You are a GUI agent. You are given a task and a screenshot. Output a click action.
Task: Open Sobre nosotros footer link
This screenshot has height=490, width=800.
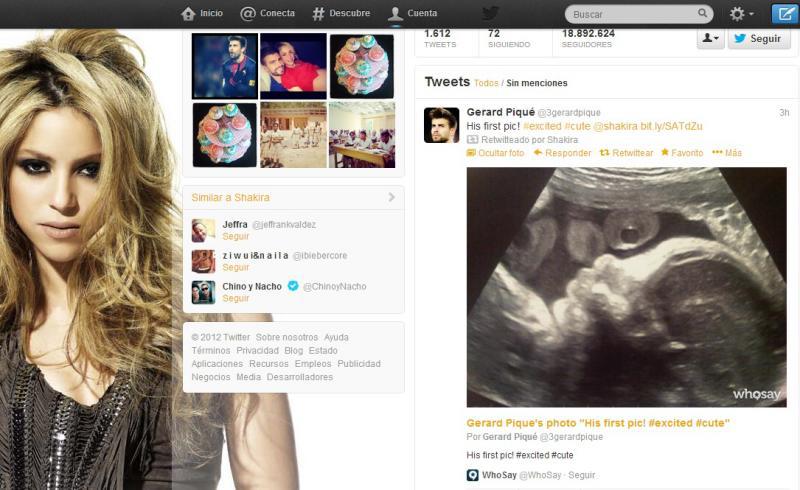(x=287, y=337)
